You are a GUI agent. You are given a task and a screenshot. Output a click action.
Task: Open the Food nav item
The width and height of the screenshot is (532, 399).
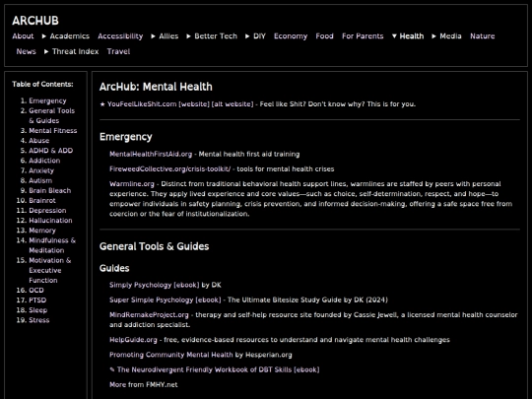(324, 36)
